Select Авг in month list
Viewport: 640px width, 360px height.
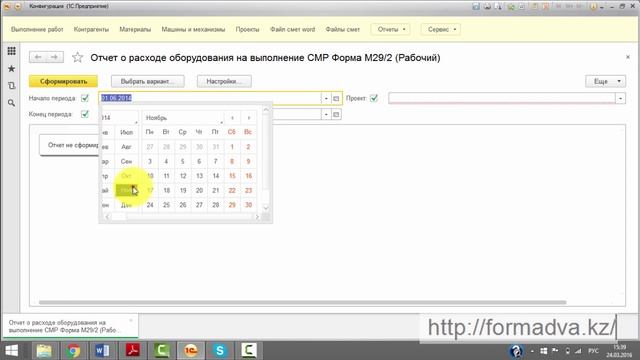point(127,147)
